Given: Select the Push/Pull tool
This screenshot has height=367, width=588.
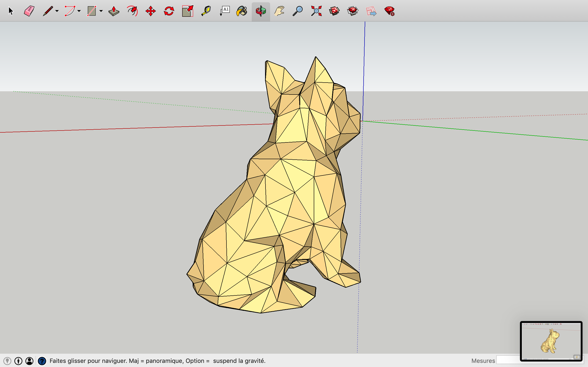Looking at the screenshot, I should click(114, 11).
